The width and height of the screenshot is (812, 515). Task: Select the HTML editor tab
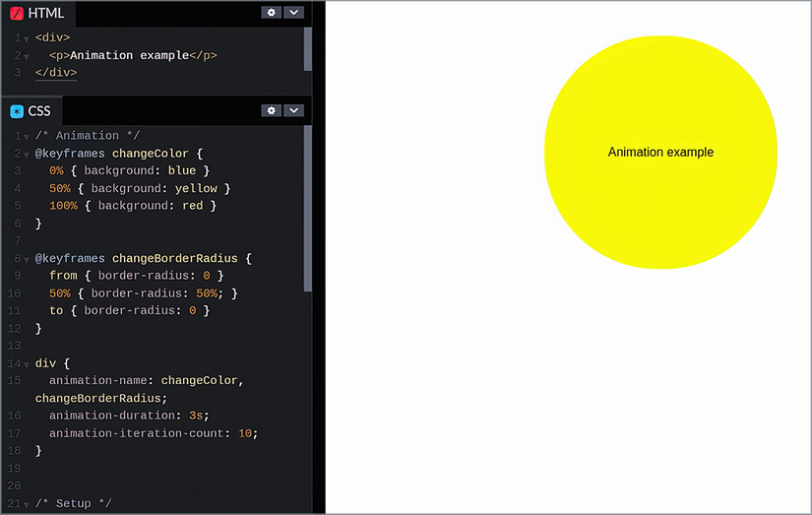click(x=38, y=13)
